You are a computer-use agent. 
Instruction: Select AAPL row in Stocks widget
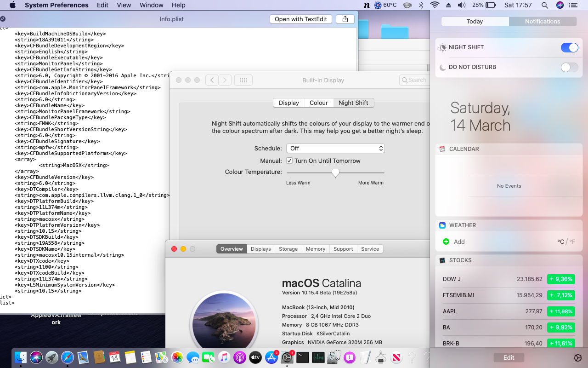click(x=509, y=311)
